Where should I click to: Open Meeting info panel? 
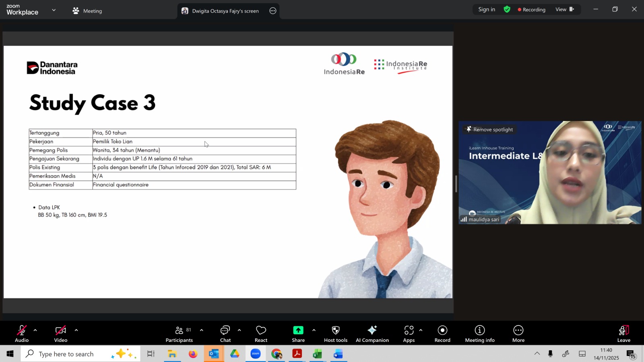tap(479, 333)
